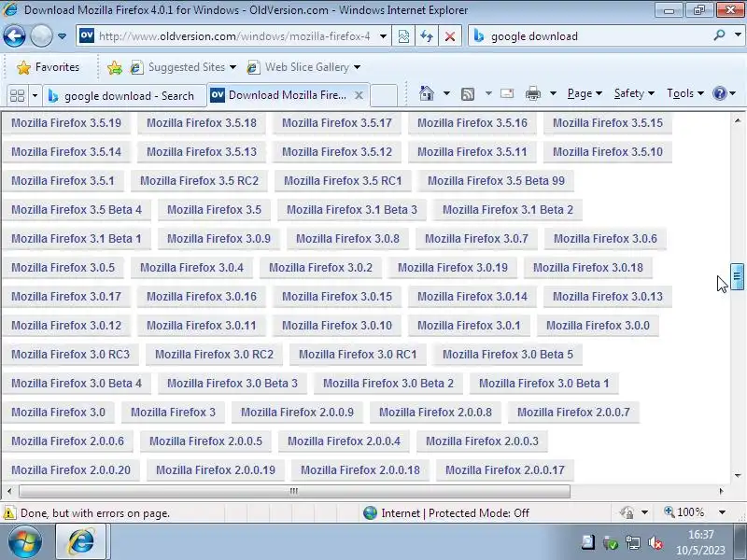Click the magnifier Search icon
Viewport: 747px width, 560px height.
coord(719,35)
